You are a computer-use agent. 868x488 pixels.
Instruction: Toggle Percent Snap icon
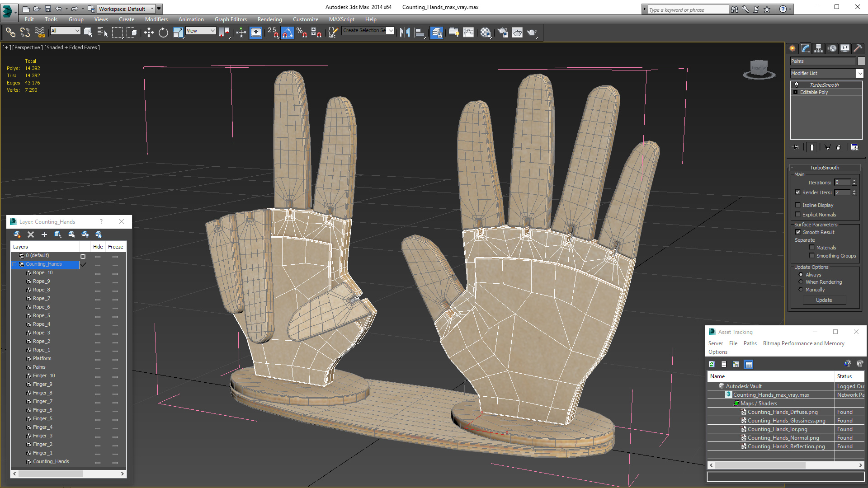[302, 32]
